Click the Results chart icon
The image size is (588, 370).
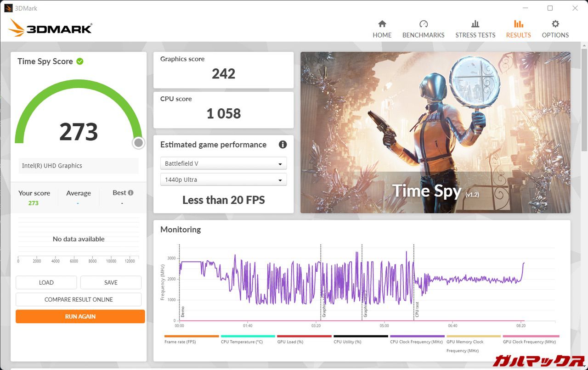pyautogui.click(x=518, y=24)
